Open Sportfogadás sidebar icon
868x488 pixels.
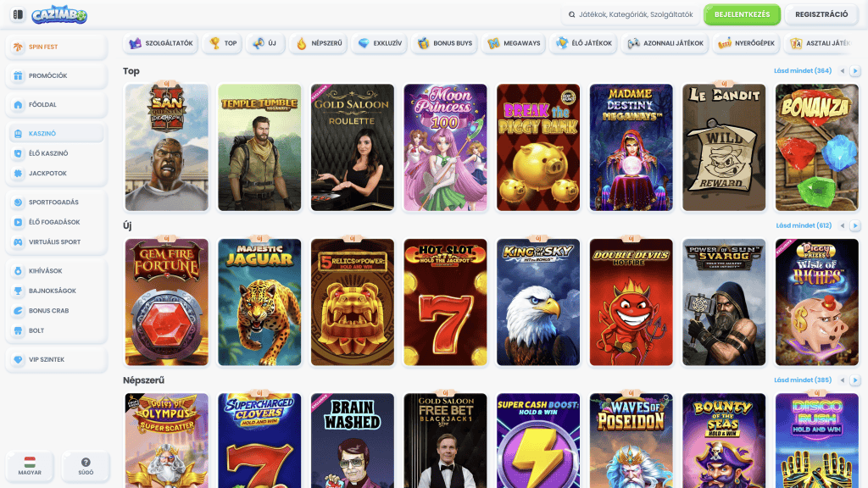[x=19, y=202]
